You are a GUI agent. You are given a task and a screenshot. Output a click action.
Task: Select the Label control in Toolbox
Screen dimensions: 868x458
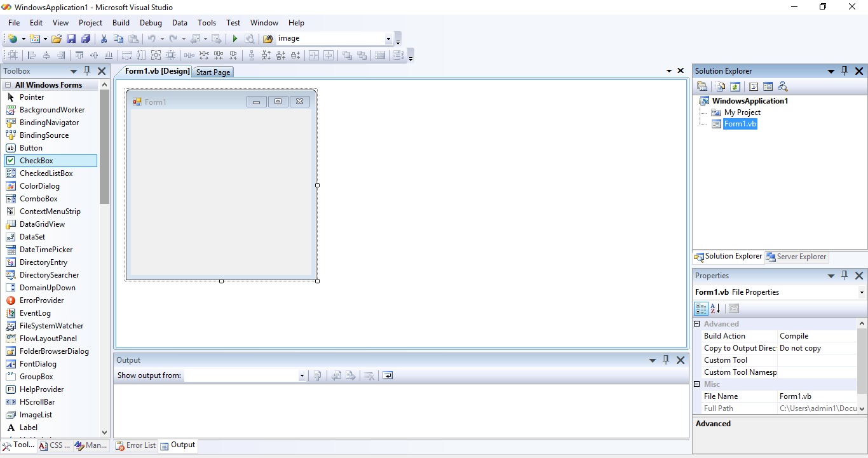pos(51,428)
